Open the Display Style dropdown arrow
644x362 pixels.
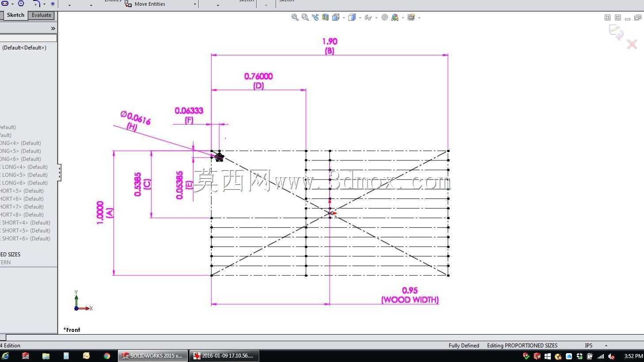click(x=360, y=18)
